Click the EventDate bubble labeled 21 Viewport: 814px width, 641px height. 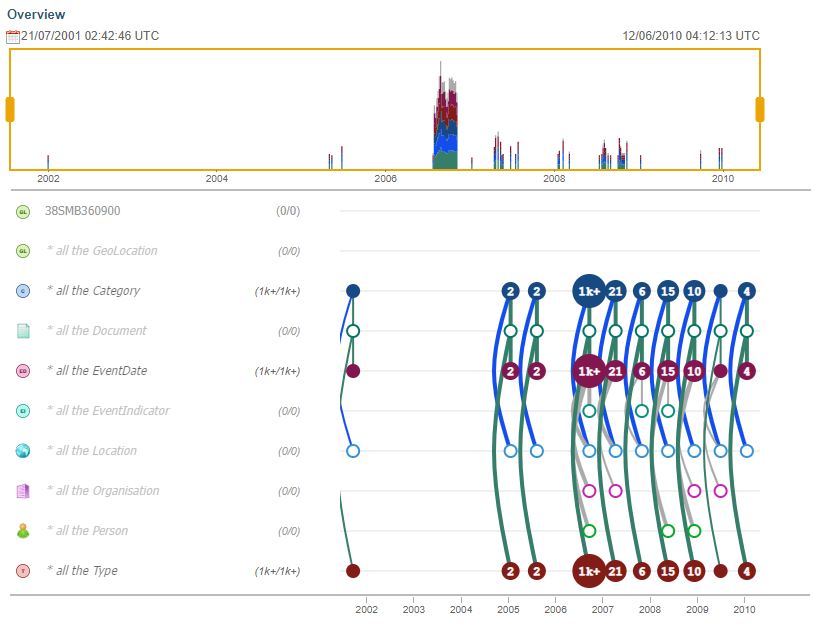click(x=616, y=371)
